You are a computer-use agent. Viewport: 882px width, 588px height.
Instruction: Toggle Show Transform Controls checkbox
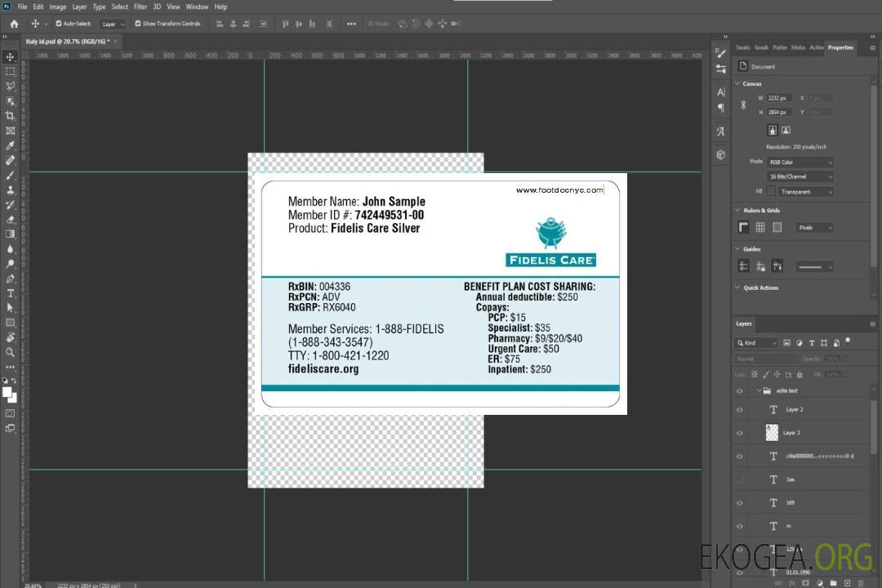(x=138, y=24)
